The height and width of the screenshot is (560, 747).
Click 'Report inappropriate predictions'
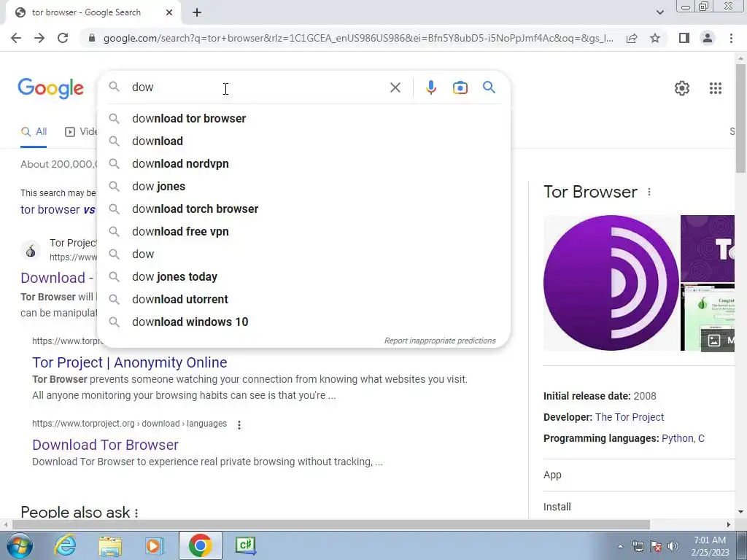click(440, 341)
